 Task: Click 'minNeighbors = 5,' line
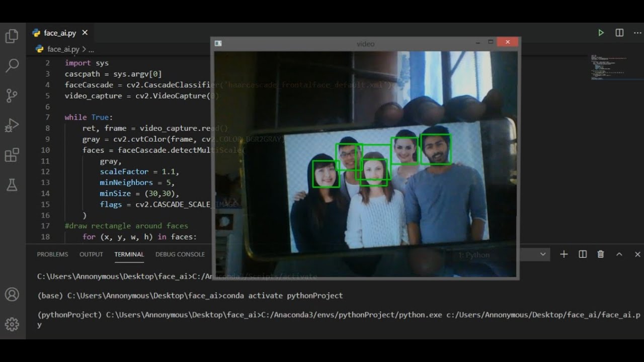coord(137,183)
